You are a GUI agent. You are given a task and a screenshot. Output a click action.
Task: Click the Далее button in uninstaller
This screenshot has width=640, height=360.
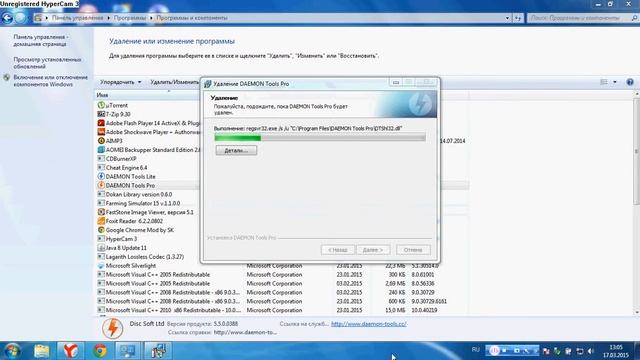[373, 250]
